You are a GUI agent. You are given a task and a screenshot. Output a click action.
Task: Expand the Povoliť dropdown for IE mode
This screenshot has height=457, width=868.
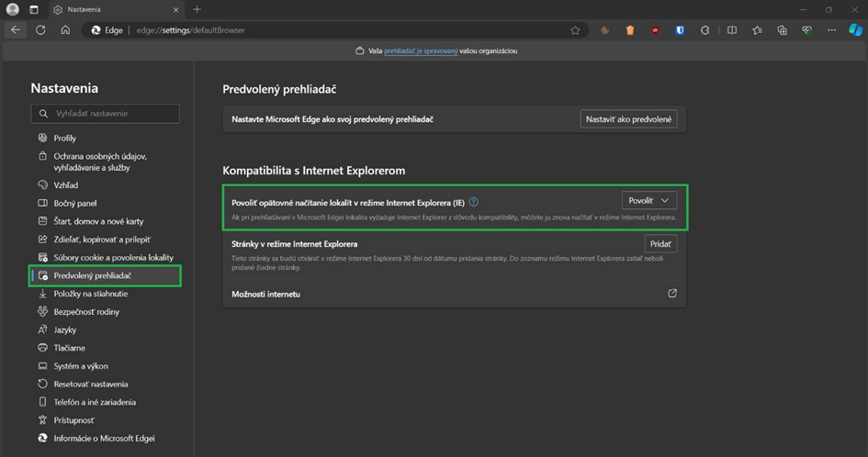tap(649, 200)
